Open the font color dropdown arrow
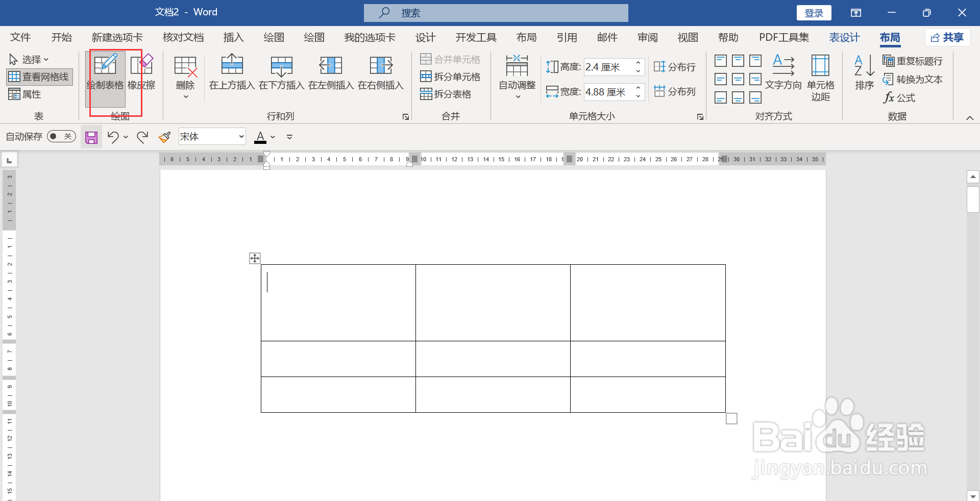The width and height of the screenshot is (980, 501). point(273,137)
